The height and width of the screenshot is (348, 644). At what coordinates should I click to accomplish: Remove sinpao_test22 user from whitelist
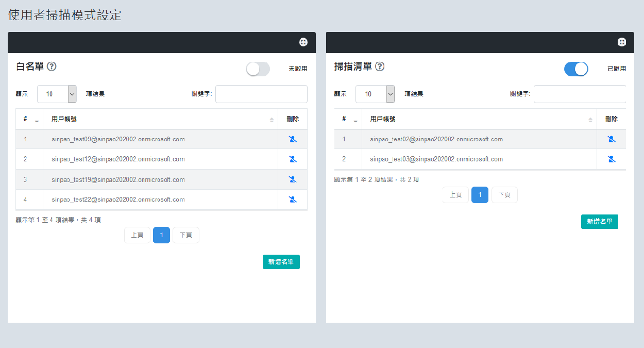coord(293,200)
